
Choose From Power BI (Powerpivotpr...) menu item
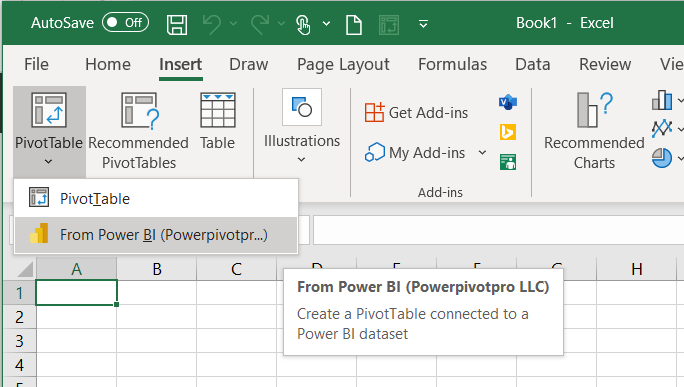[156, 235]
